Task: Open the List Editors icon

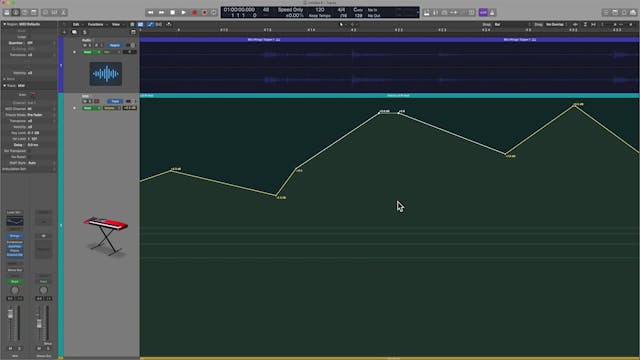Action: click(606, 13)
